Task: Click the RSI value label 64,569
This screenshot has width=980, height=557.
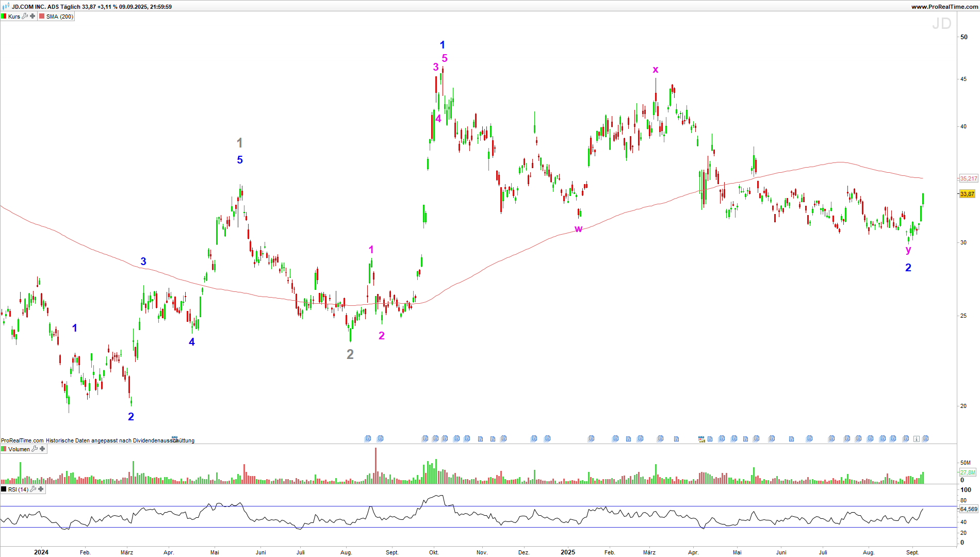Action: click(968, 509)
